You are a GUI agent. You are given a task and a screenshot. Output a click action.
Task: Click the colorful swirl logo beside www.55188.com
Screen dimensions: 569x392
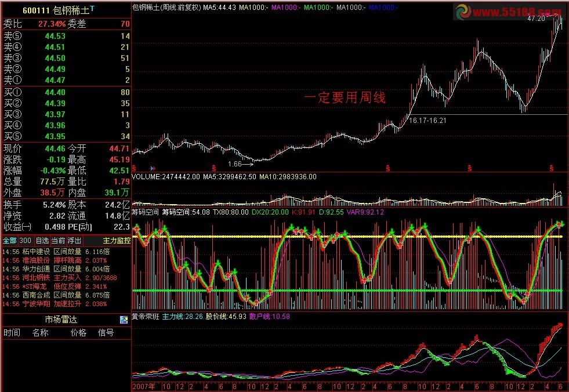click(x=463, y=9)
